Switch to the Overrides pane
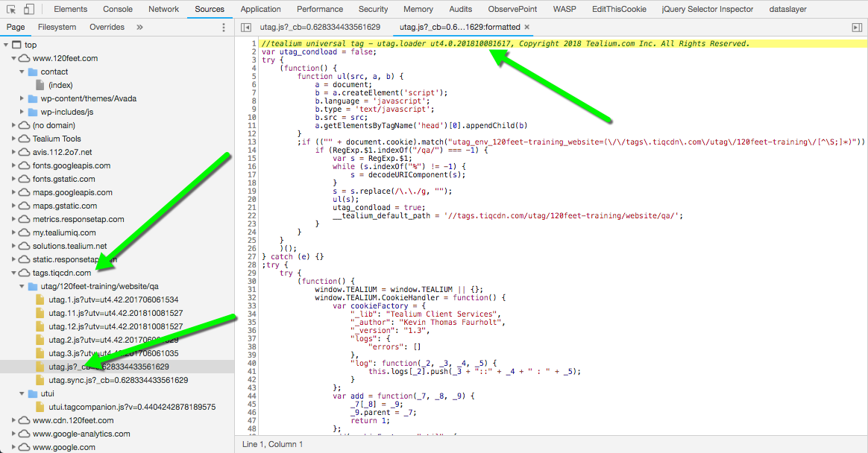The height and width of the screenshot is (453, 868). pos(107,27)
